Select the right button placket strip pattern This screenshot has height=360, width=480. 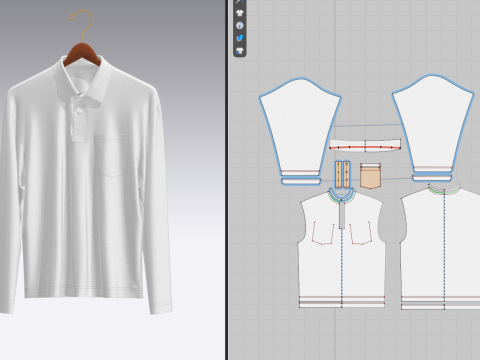[x=347, y=174]
